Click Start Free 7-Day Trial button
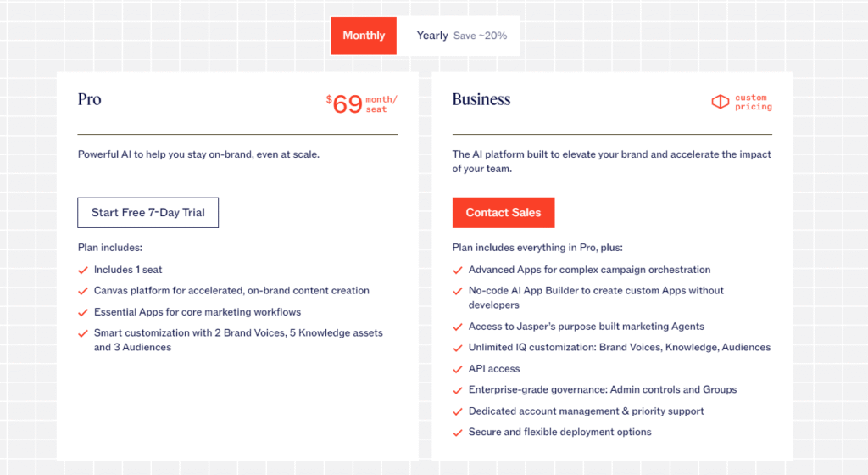The width and height of the screenshot is (868, 475). (147, 213)
